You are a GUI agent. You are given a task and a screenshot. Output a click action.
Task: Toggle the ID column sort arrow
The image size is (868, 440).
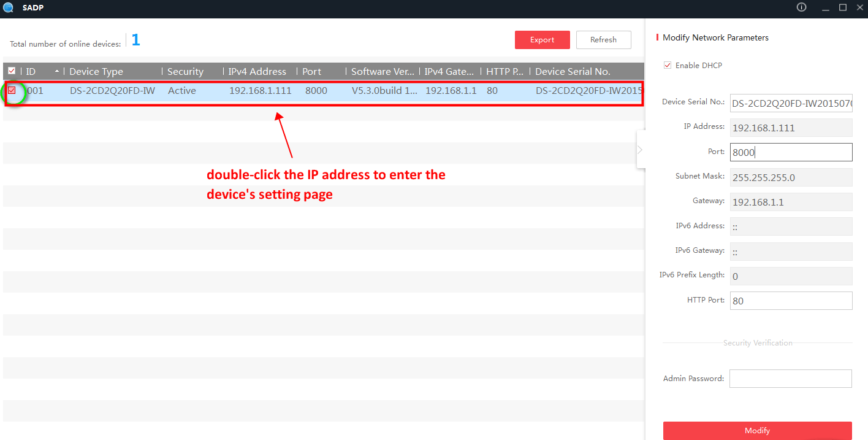[56, 71]
